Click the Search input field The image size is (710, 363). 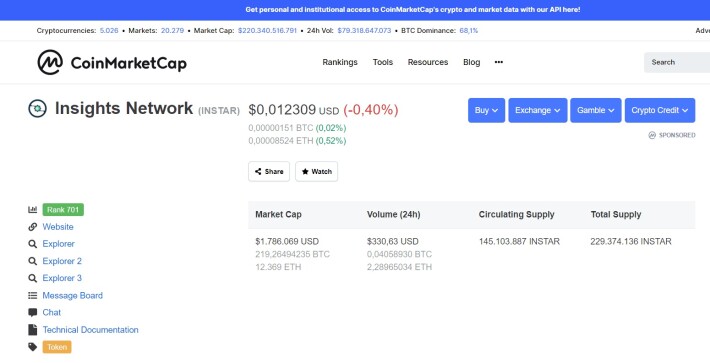677,62
